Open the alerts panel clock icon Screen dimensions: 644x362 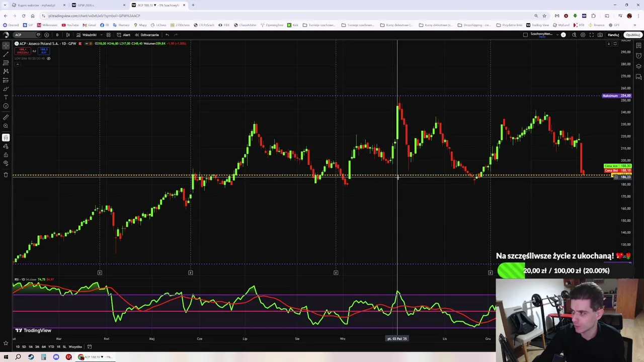[638, 56]
